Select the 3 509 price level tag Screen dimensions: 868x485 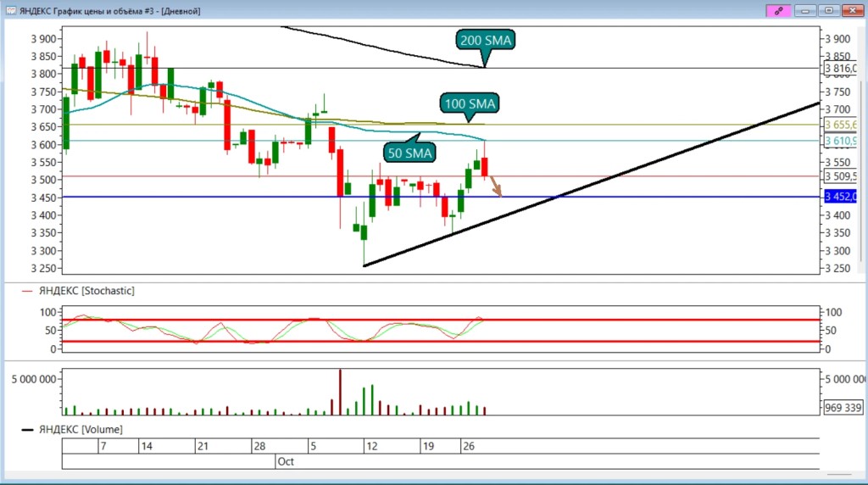pos(840,176)
